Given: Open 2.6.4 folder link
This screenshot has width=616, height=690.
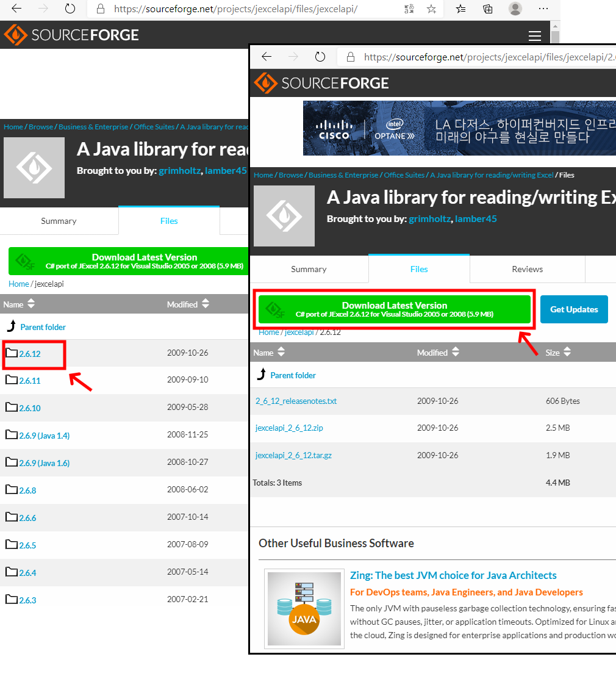Looking at the screenshot, I should coord(27,573).
